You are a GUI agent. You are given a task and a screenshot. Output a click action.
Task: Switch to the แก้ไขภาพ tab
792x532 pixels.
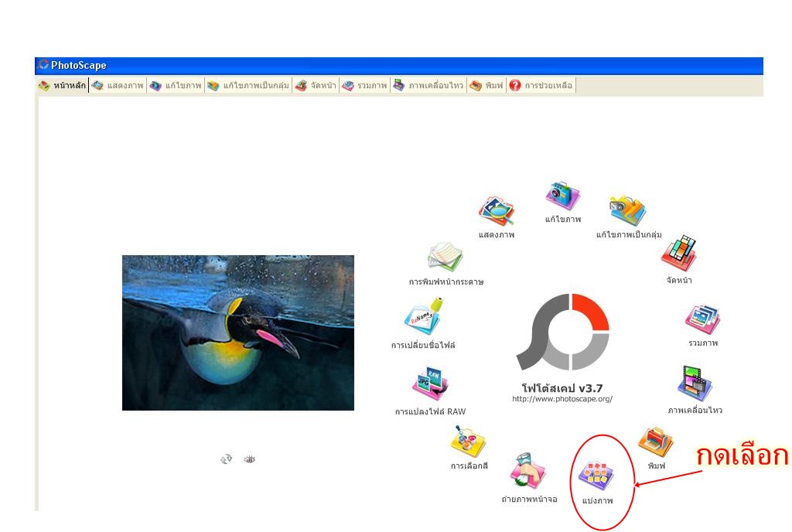[x=176, y=85]
